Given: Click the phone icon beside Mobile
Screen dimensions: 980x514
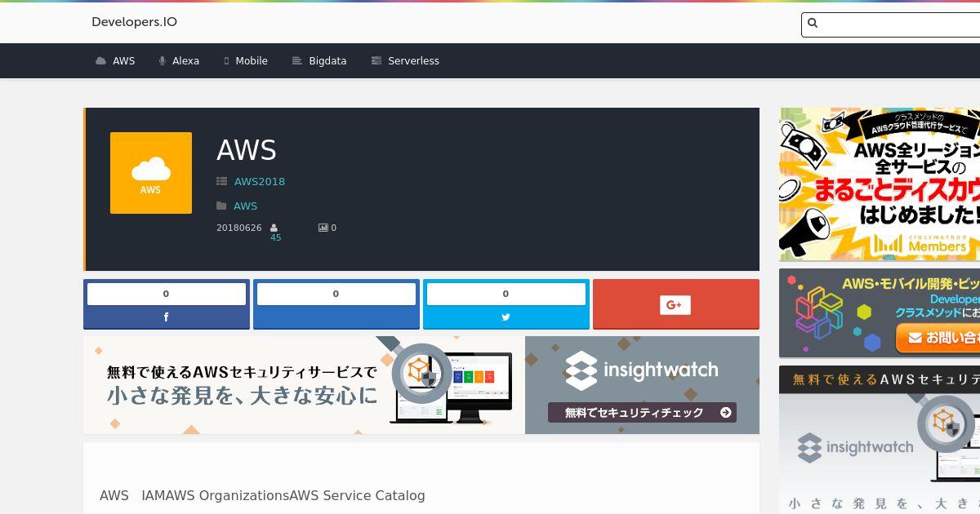Looking at the screenshot, I should coord(226,61).
